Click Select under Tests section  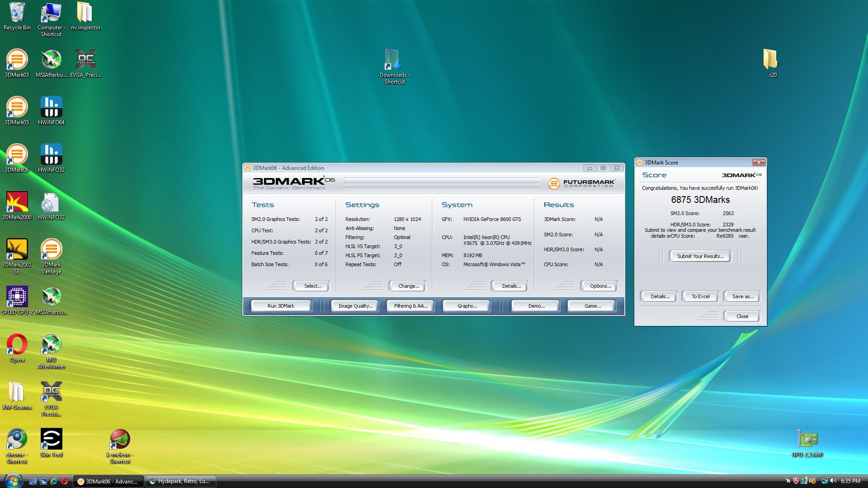click(312, 286)
